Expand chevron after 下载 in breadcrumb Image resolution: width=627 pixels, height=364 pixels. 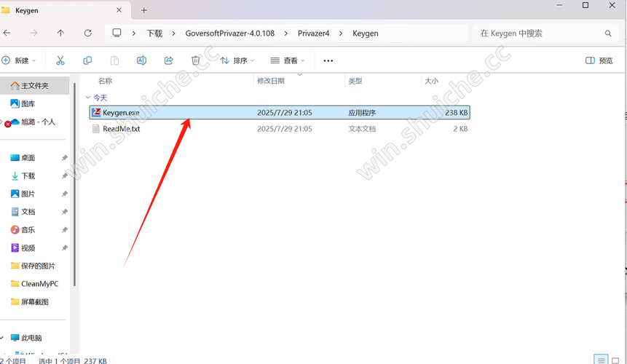click(173, 33)
